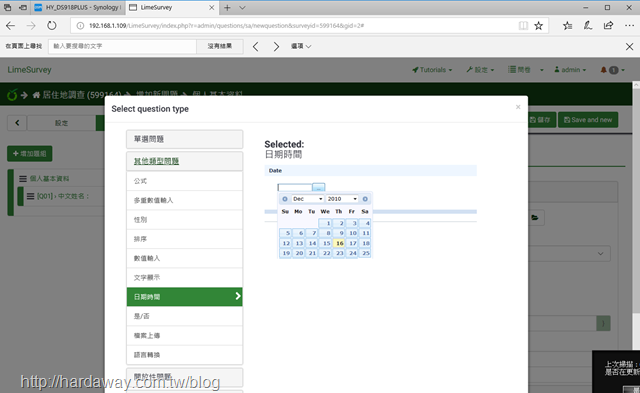This screenshot has width=640, height=393.
Task: Click the notification bell icon
Action: coord(603,70)
